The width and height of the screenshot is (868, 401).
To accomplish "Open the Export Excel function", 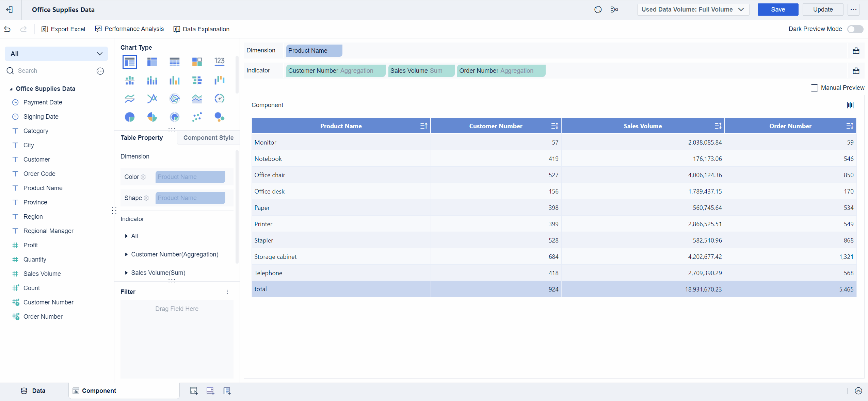I will tap(63, 29).
